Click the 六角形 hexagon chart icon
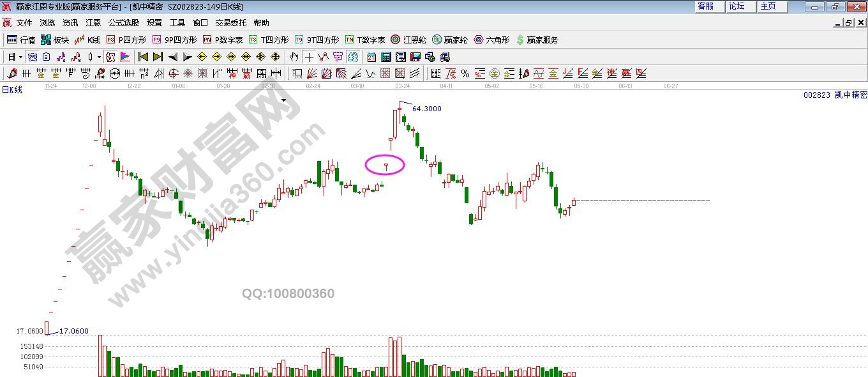Image resolution: width=868 pixels, height=377 pixels. coord(491,40)
